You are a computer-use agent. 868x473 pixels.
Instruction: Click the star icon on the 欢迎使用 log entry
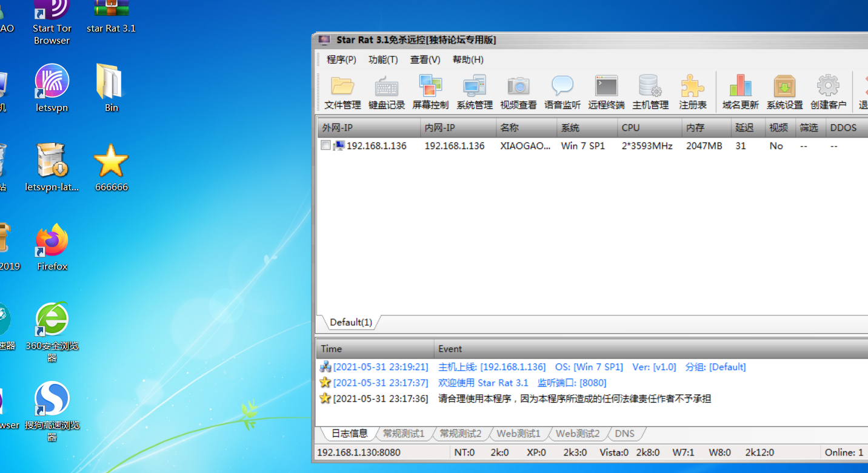click(326, 382)
